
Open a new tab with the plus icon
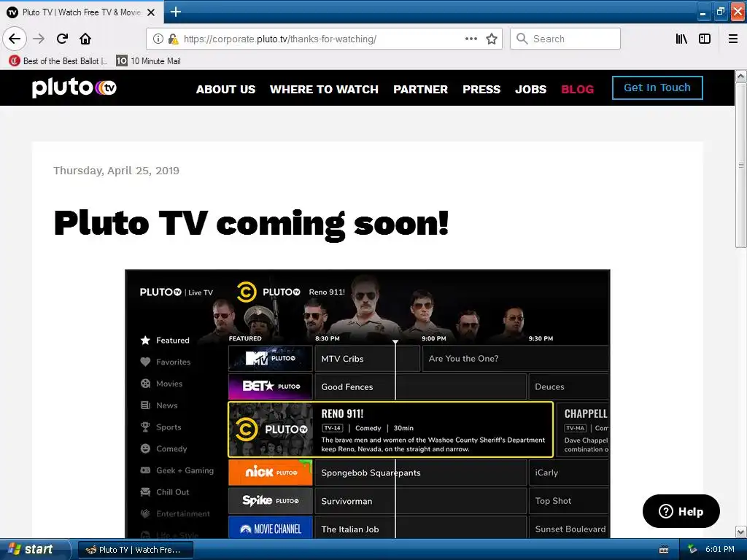coord(175,12)
